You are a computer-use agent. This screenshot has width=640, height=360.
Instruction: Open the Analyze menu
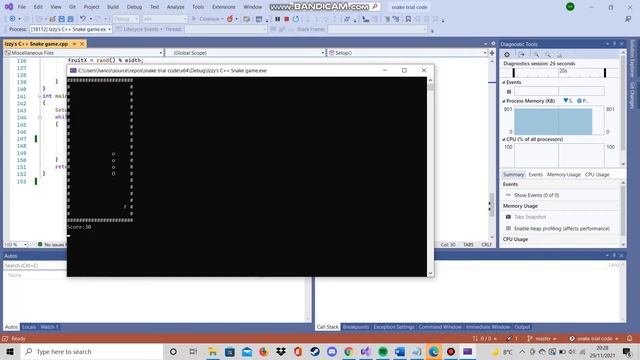tap(175, 7)
